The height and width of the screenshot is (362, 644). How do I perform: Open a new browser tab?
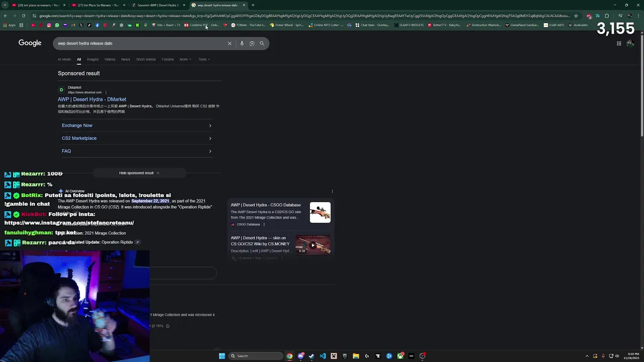click(x=253, y=5)
